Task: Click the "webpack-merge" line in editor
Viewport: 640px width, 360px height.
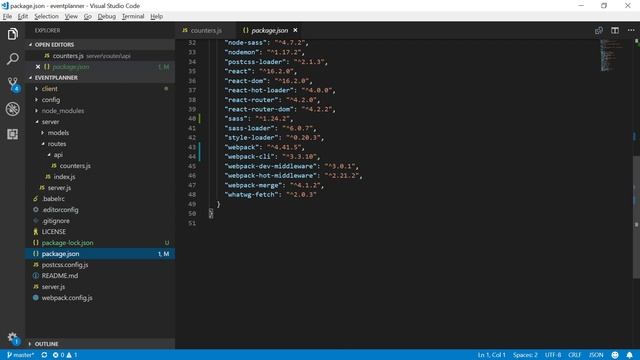Action: [274, 185]
